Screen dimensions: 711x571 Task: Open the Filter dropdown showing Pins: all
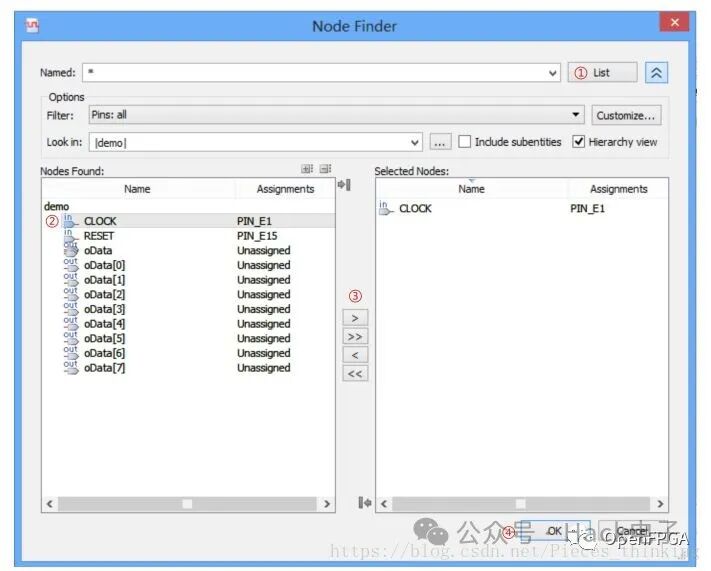576,115
